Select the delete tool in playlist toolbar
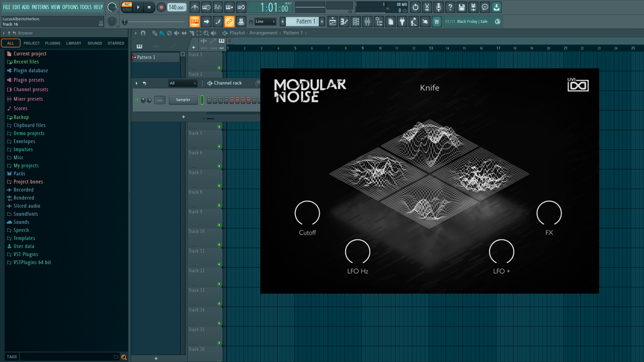The width and height of the screenshot is (644, 362). (x=169, y=33)
